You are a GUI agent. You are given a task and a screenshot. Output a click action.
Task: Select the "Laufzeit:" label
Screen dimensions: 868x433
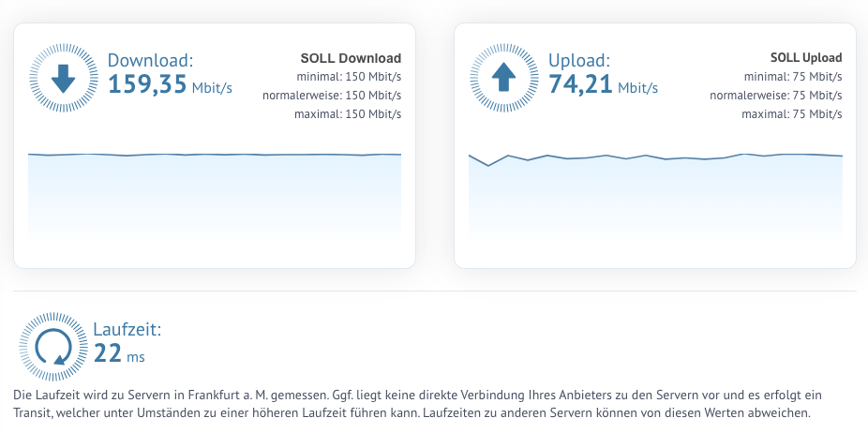(x=127, y=330)
